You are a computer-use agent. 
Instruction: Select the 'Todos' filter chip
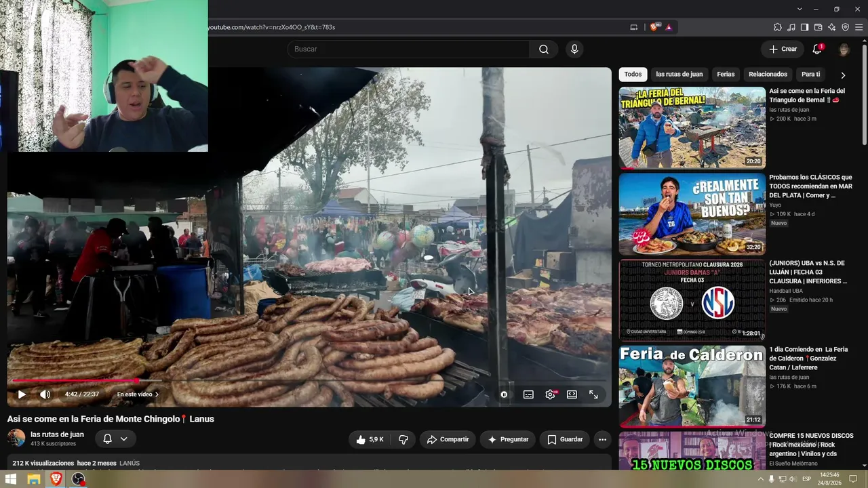pyautogui.click(x=633, y=75)
